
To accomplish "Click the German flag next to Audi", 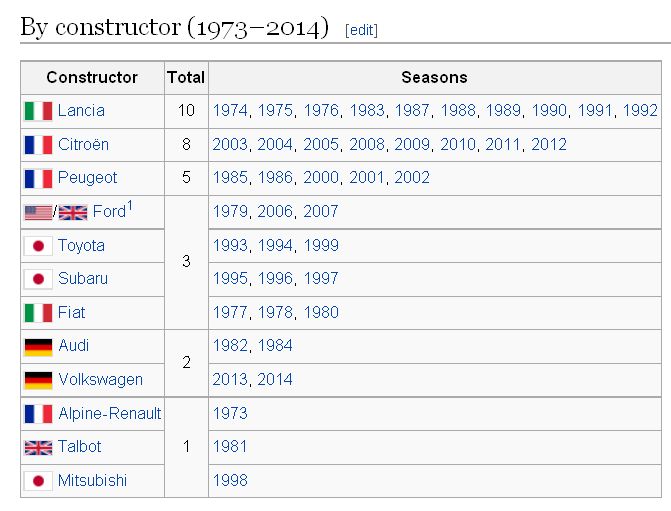I will pyautogui.click(x=38, y=347).
